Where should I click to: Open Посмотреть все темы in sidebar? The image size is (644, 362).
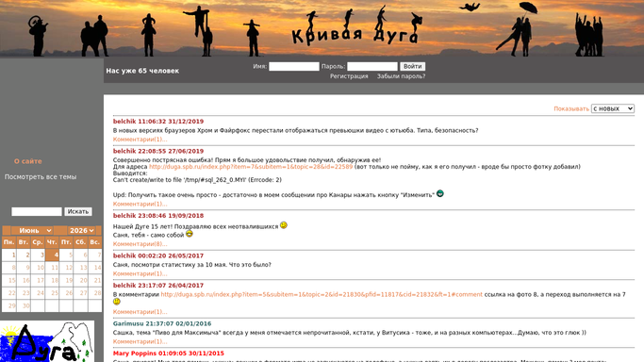click(x=41, y=177)
